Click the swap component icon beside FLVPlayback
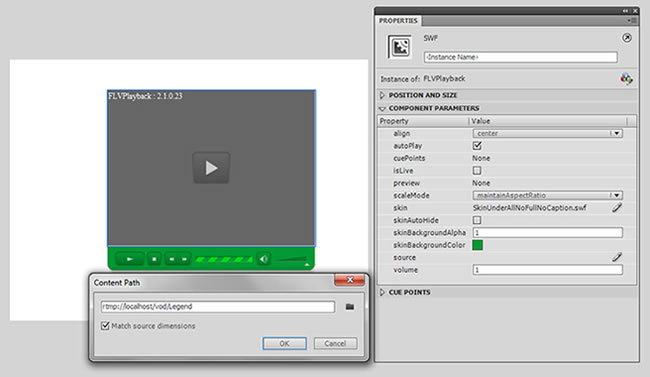 pyautogui.click(x=626, y=78)
